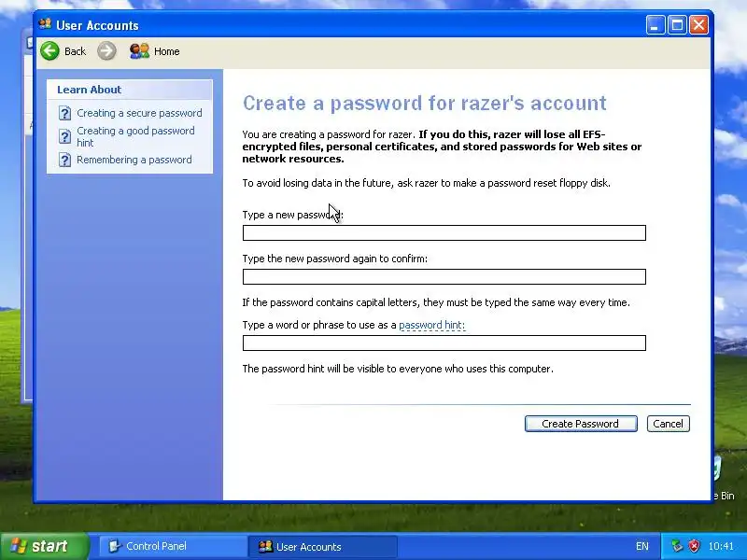Click the Learn About panel header
This screenshot has width=747, height=560.
[x=130, y=90]
